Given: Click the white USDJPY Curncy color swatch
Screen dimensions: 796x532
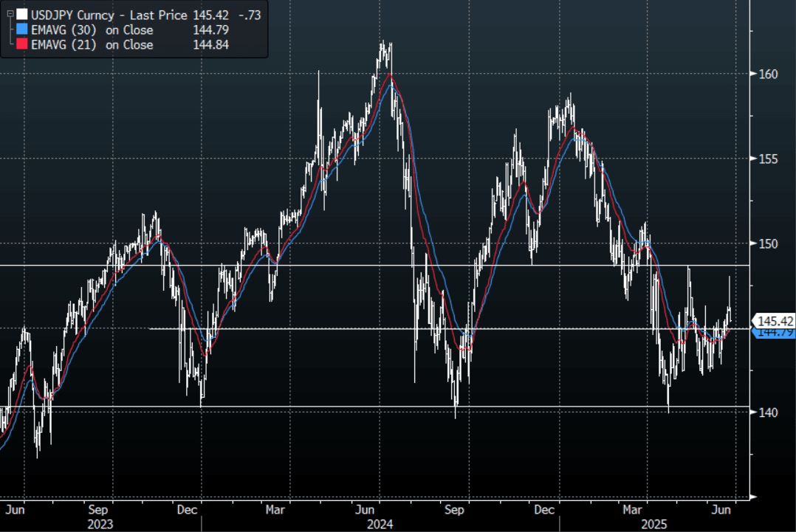Looking at the screenshot, I should pos(21,15).
